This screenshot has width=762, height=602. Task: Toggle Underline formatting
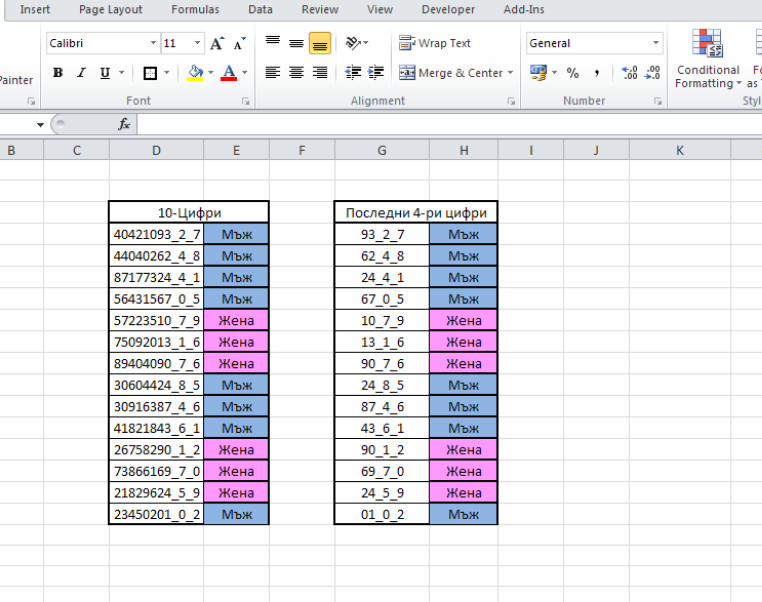click(104, 73)
